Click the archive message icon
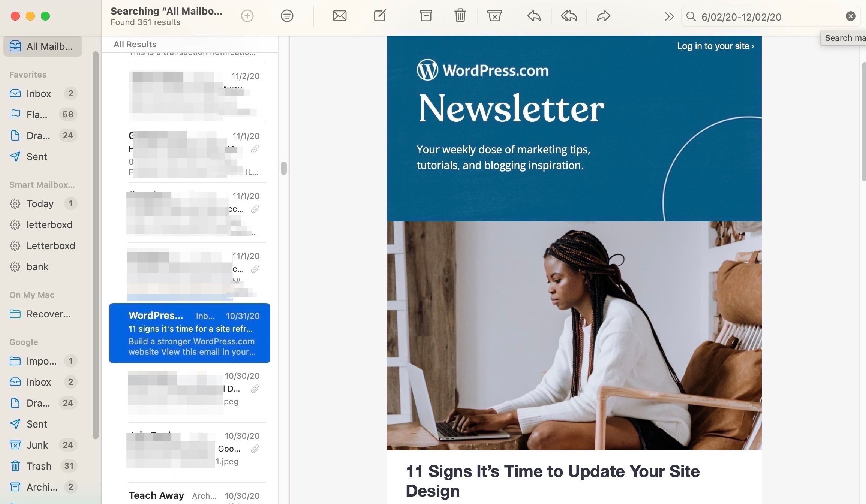Image resolution: width=866 pixels, height=504 pixels. [x=426, y=16]
